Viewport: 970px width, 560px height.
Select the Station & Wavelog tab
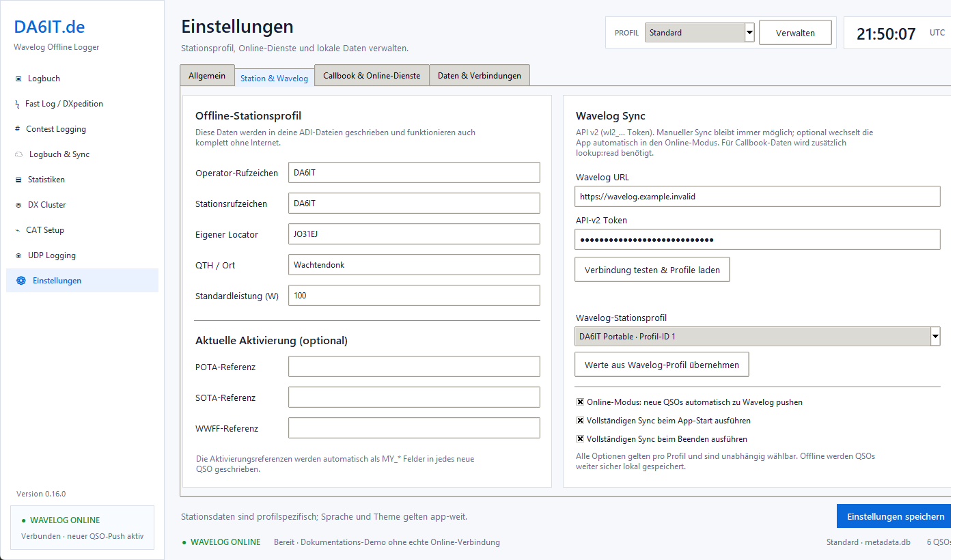(x=274, y=78)
